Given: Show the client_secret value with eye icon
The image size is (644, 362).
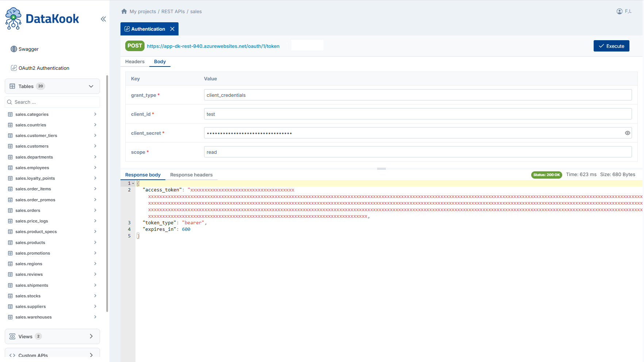Looking at the screenshot, I should point(628,133).
